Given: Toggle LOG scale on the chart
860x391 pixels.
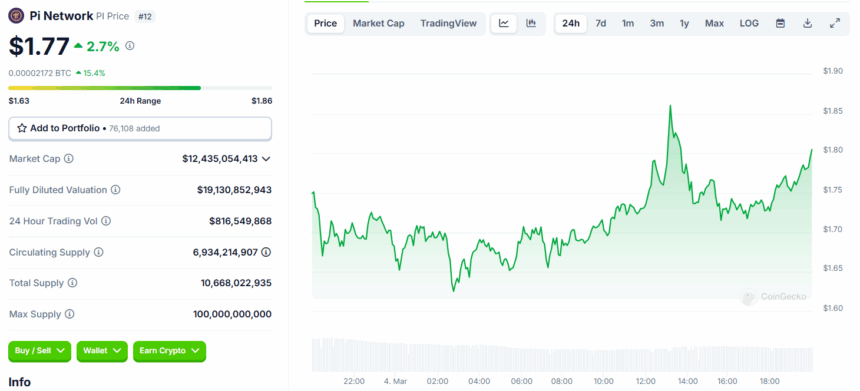Looking at the screenshot, I should coord(749,24).
